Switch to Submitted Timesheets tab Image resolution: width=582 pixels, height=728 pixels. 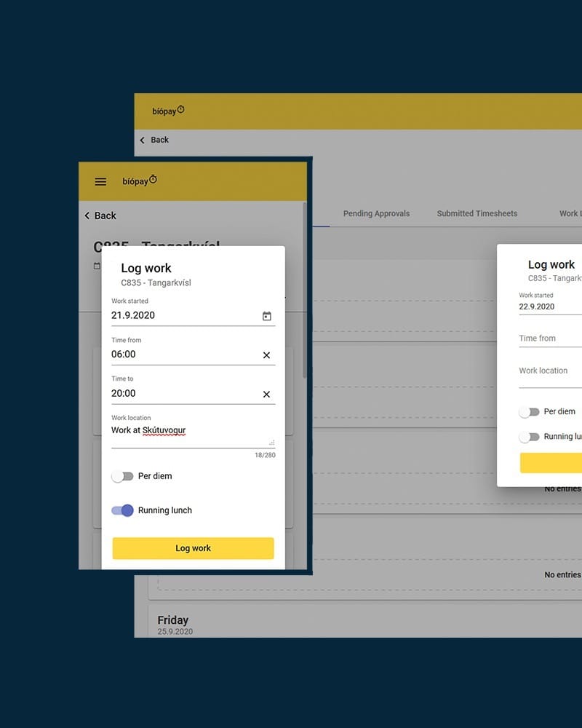pyautogui.click(x=477, y=213)
